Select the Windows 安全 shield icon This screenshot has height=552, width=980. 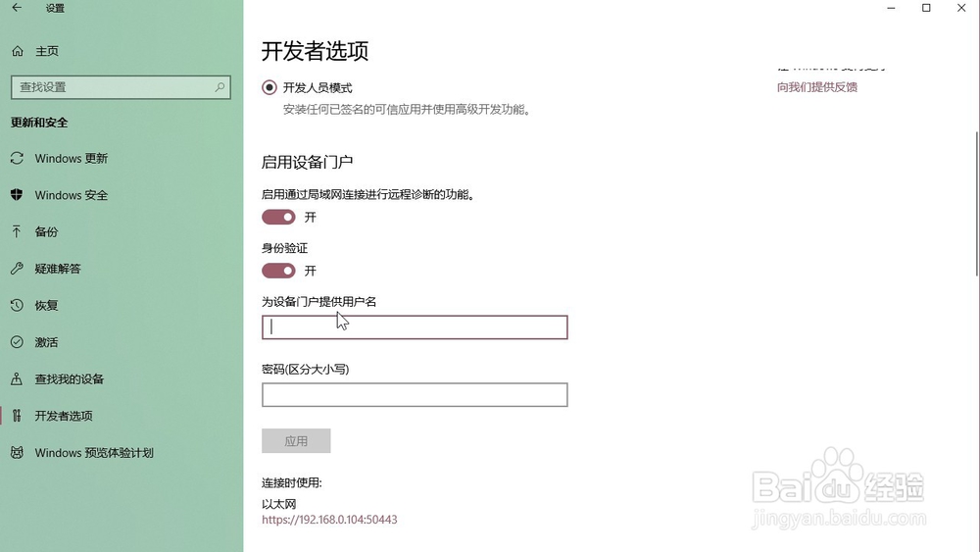coord(17,195)
